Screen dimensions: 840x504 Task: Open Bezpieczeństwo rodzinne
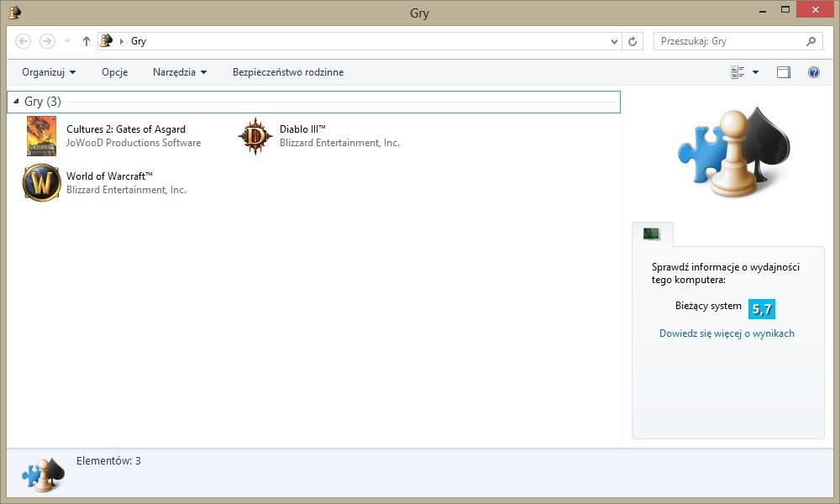(288, 72)
